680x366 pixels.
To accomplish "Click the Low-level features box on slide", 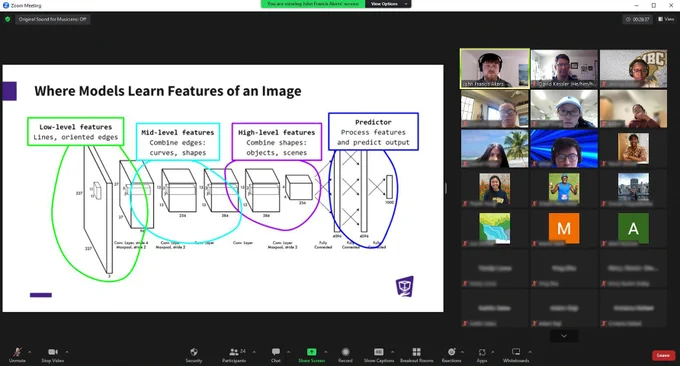I will (x=75, y=131).
